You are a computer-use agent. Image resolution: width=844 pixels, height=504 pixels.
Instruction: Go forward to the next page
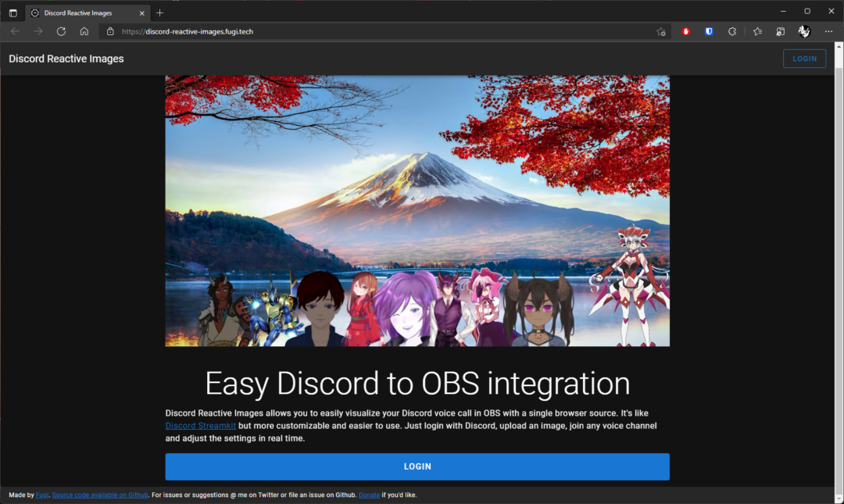[38, 32]
